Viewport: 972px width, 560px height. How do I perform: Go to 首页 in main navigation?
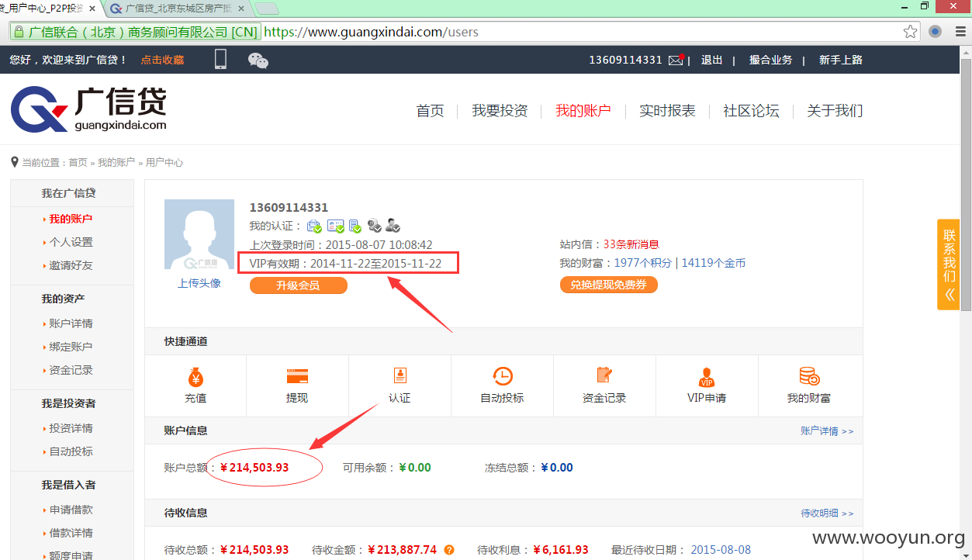point(430,111)
